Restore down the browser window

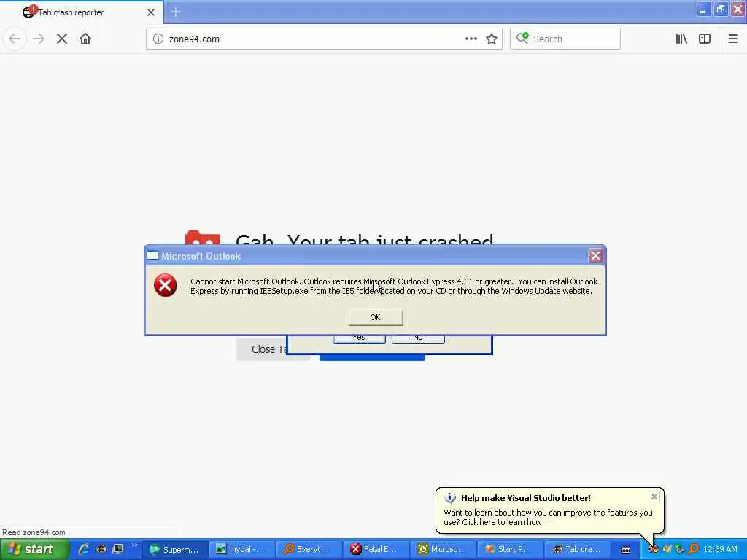click(721, 9)
